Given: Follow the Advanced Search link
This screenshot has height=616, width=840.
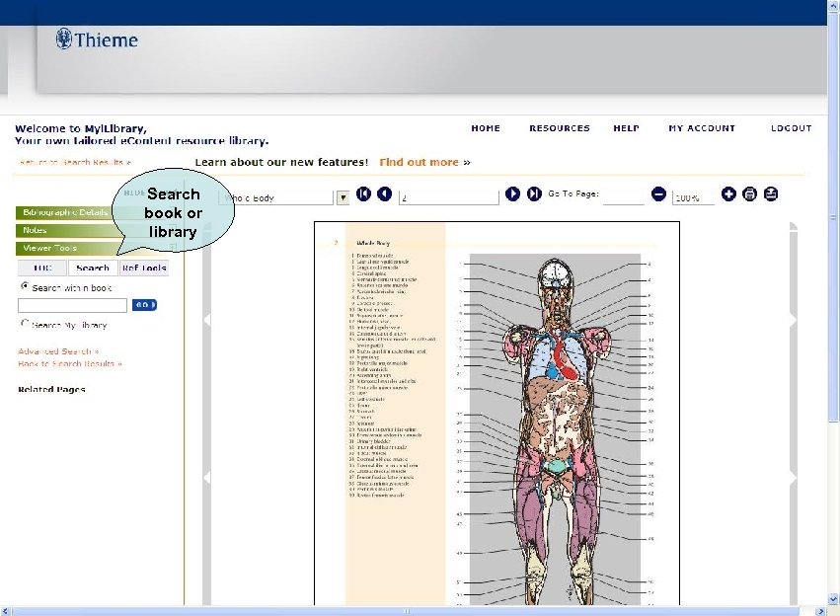Looking at the screenshot, I should pos(56,351).
